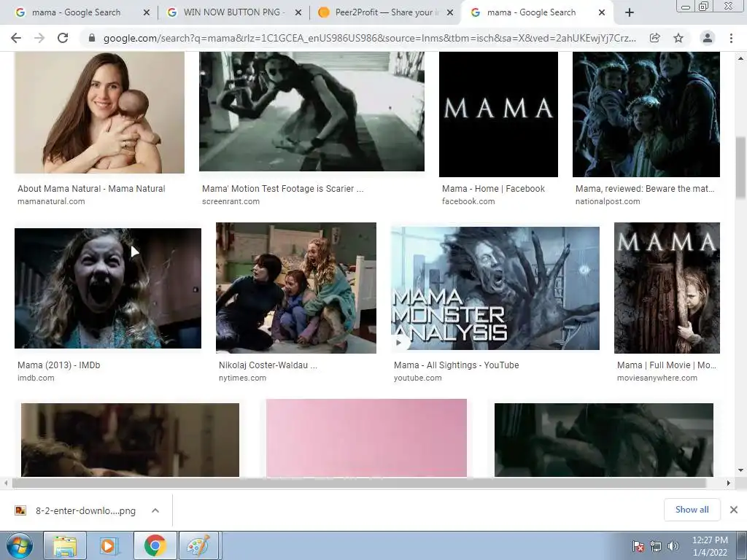This screenshot has height=560, width=747.
Task: Click the horizontal scrollbar thumb
Action: [359, 483]
